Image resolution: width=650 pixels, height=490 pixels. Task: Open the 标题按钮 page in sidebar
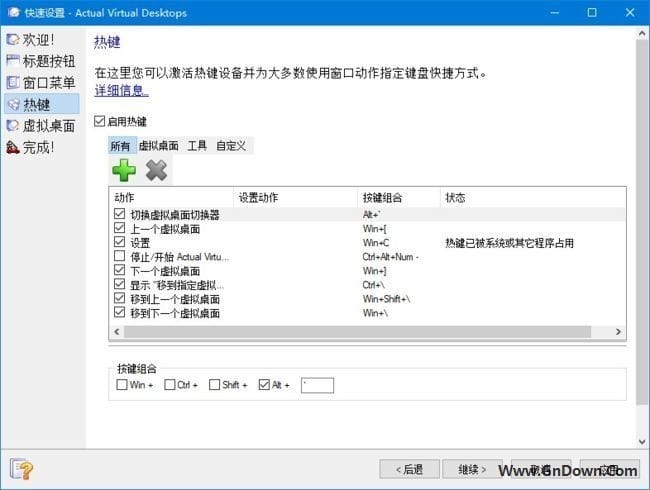pyautogui.click(x=41, y=61)
